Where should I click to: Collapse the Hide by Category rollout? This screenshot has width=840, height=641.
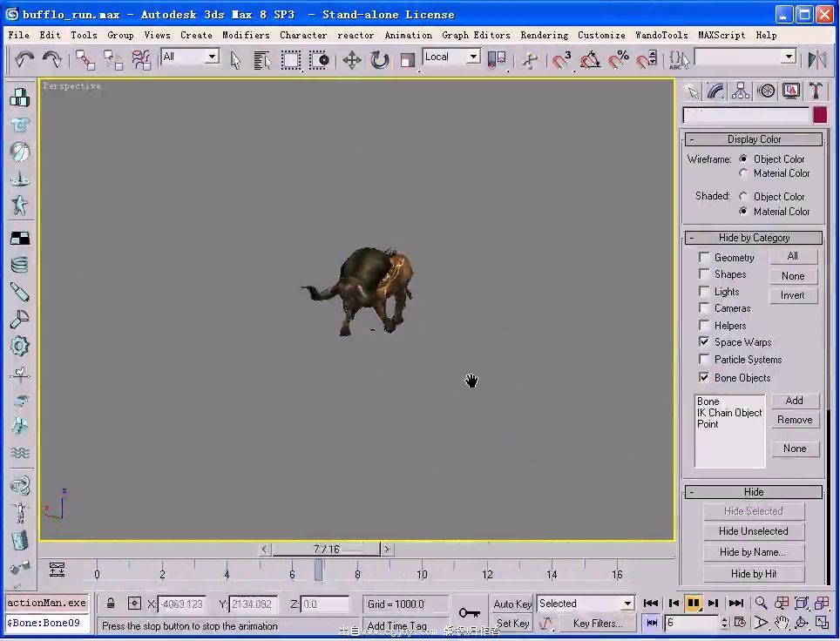tap(754, 238)
